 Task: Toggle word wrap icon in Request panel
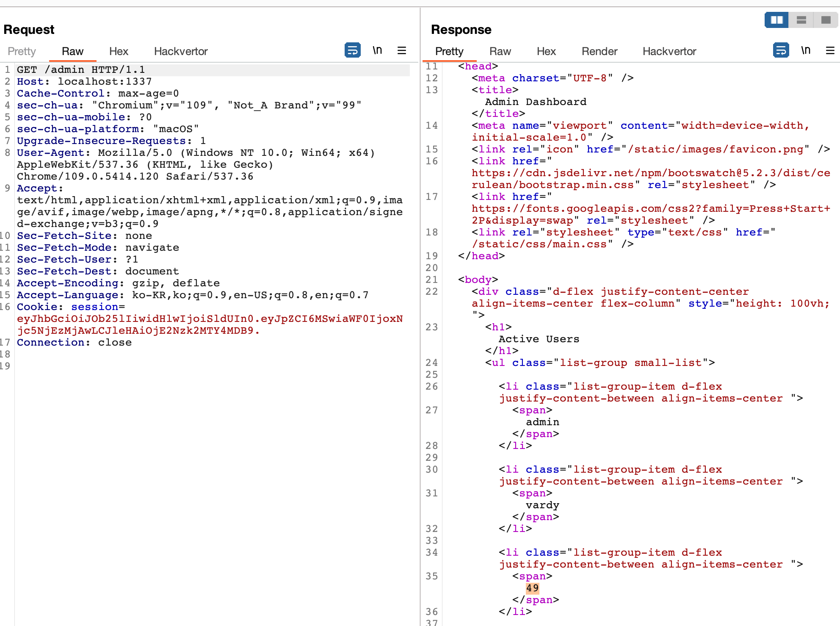coord(352,50)
